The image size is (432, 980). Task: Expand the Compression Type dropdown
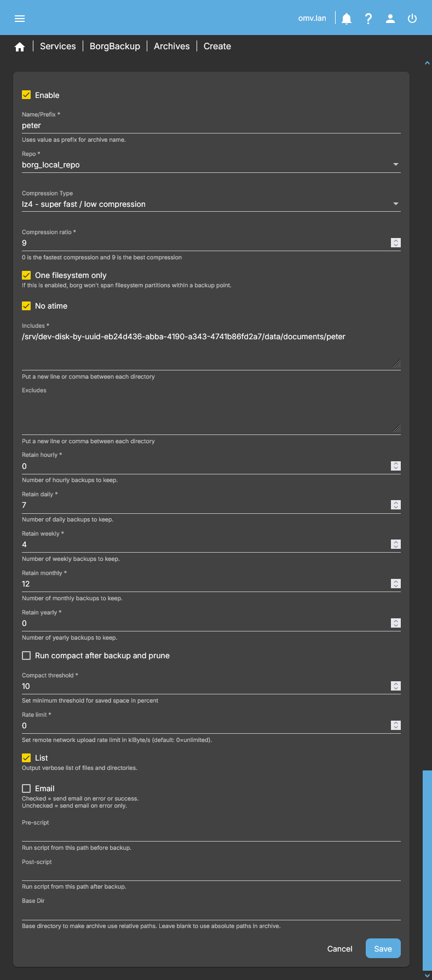(x=211, y=204)
